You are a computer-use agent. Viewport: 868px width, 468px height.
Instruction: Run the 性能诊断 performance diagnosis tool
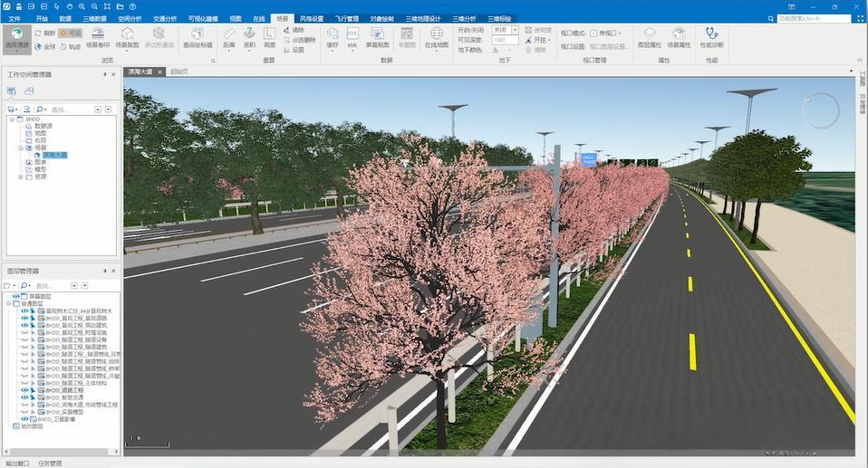(711, 37)
